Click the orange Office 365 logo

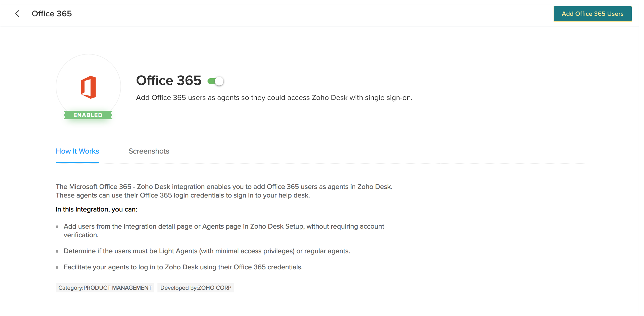click(x=88, y=87)
